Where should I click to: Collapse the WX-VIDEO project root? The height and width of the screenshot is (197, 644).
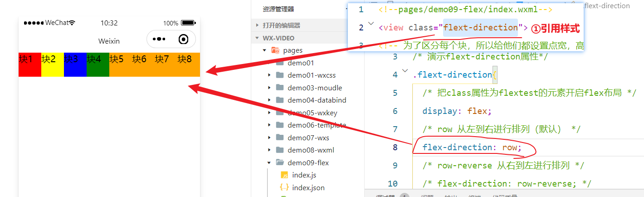pyautogui.click(x=258, y=38)
